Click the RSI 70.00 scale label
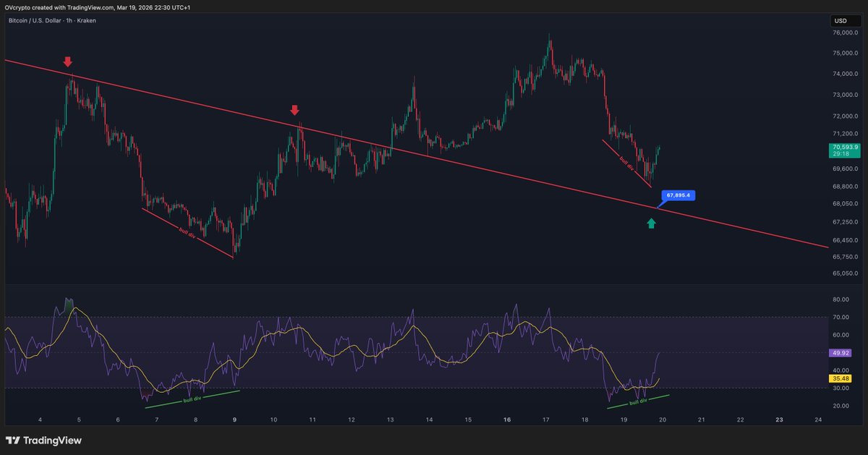This screenshot has height=455, width=868. tap(841, 317)
